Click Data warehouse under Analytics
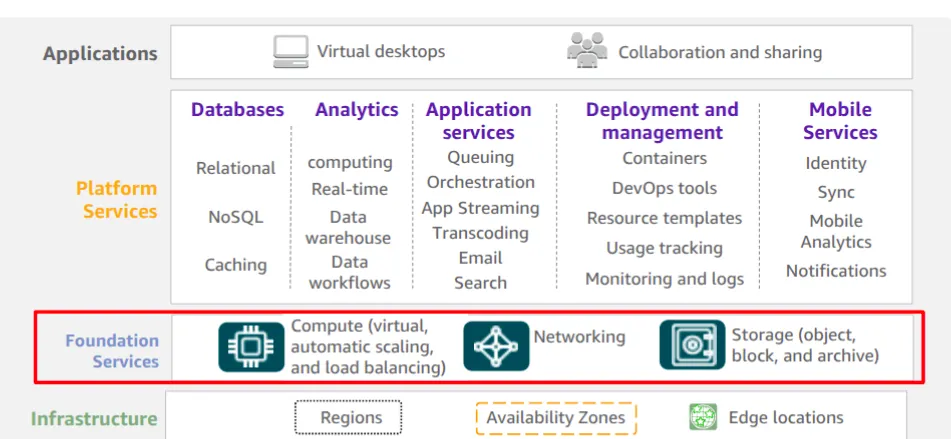 point(348,227)
